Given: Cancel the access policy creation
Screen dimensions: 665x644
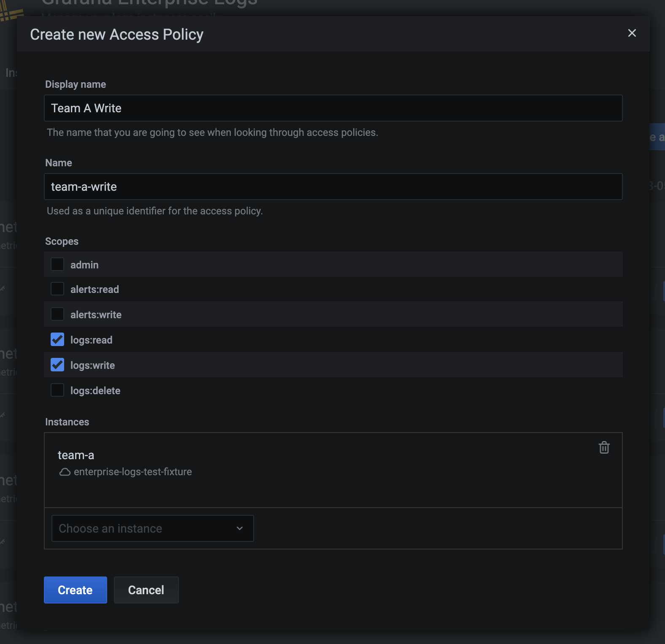Looking at the screenshot, I should click(146, 590).
